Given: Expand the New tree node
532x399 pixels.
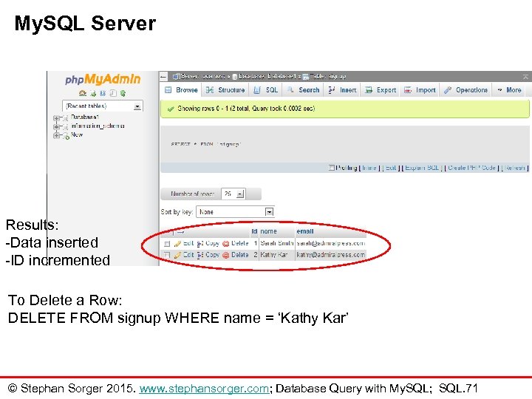Looking at the screenshot, I should [x=56, y=135].
